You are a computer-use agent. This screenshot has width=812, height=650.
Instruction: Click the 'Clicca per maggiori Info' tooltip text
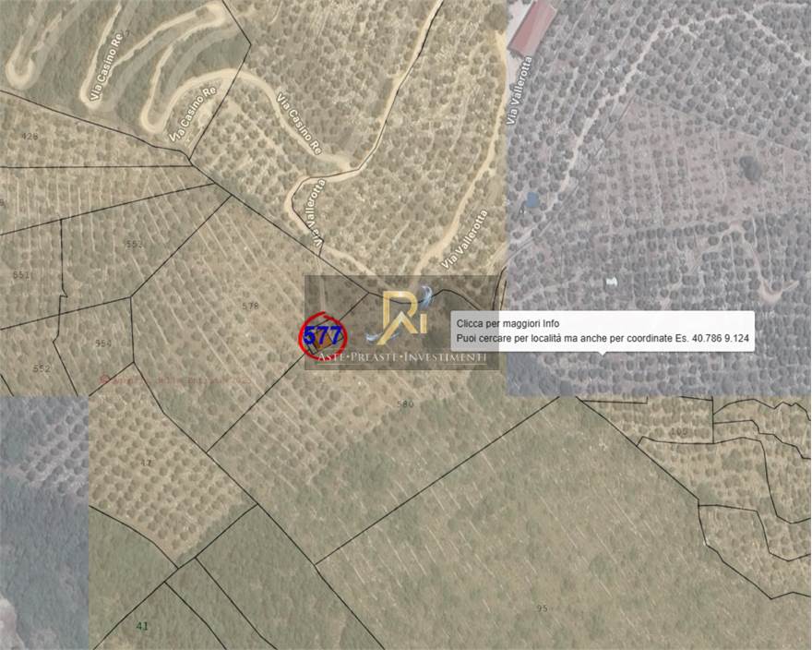point(507,324)
